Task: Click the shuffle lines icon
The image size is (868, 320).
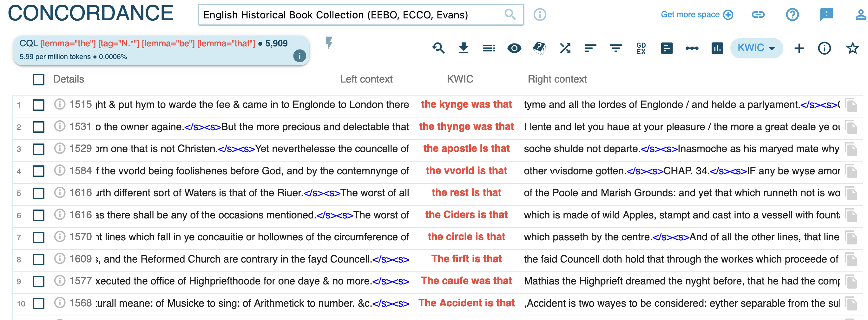Action: [x=565, y=48]
